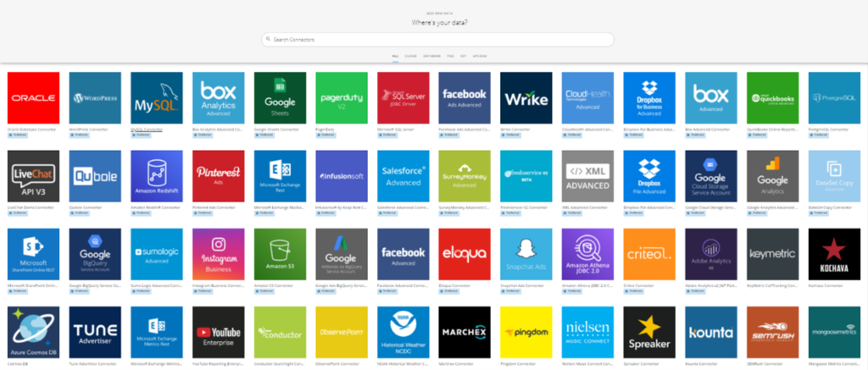Filter connectors by the FILE tab

click(450, 56)
